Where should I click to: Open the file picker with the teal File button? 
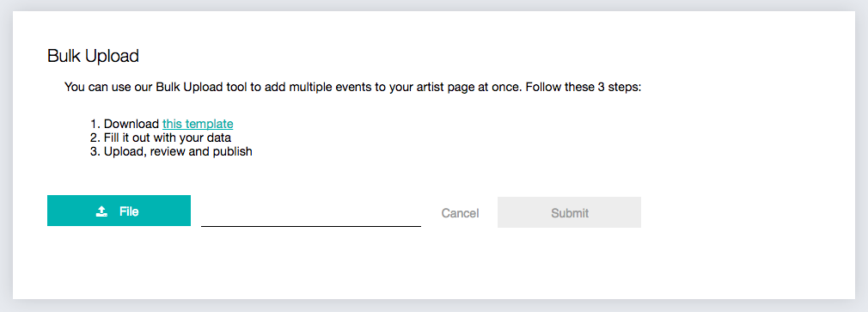[119, 211]
